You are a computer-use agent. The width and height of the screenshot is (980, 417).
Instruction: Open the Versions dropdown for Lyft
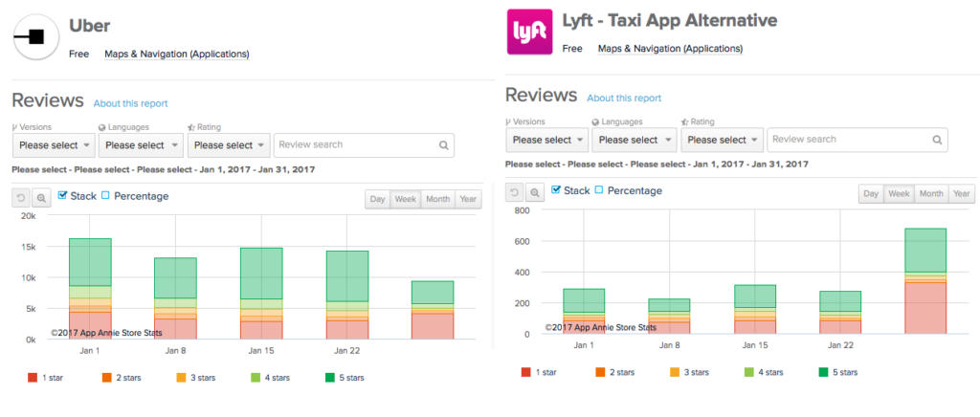click(x=547, y=140)
